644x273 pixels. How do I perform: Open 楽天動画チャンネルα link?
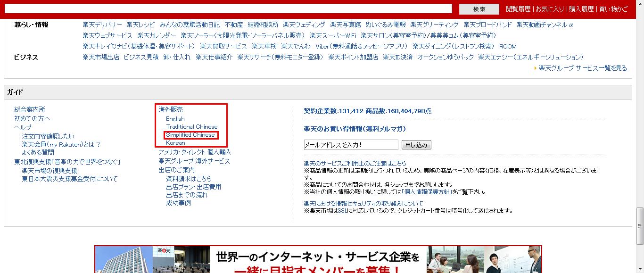(545, 25)
